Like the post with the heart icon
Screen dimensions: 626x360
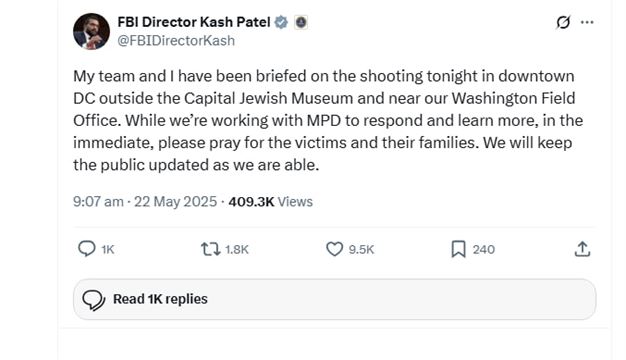coord(335,249)
